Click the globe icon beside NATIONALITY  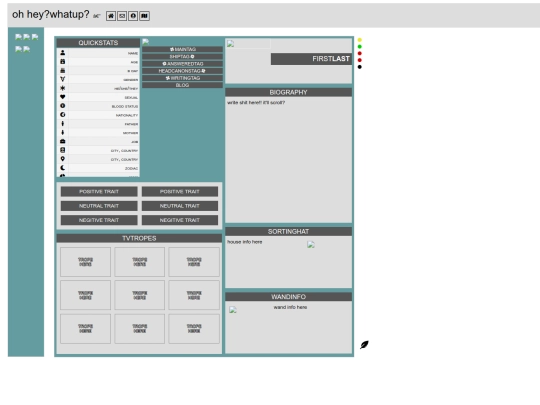click(63, 115)
